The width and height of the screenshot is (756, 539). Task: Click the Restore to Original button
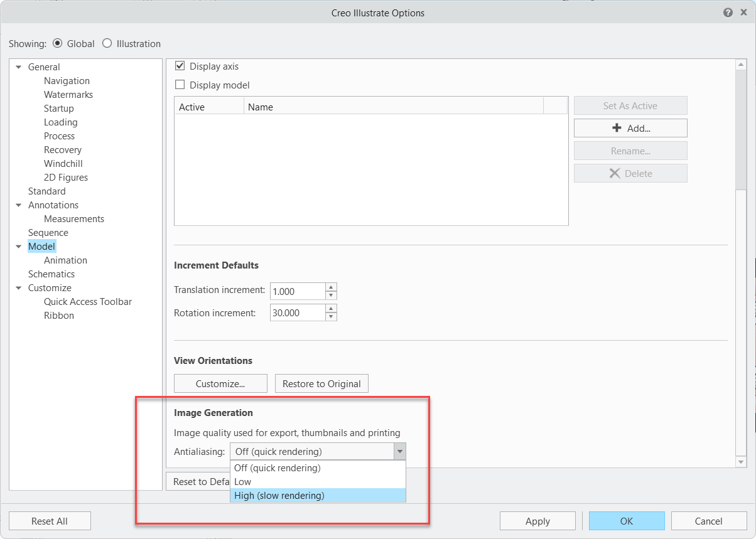click(321, 383)
